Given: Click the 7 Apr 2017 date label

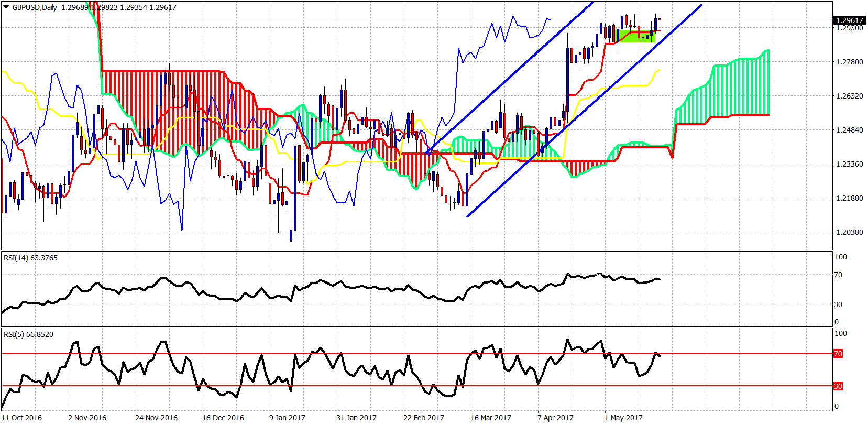Looking at the screenshot, I should coord(555,418).
